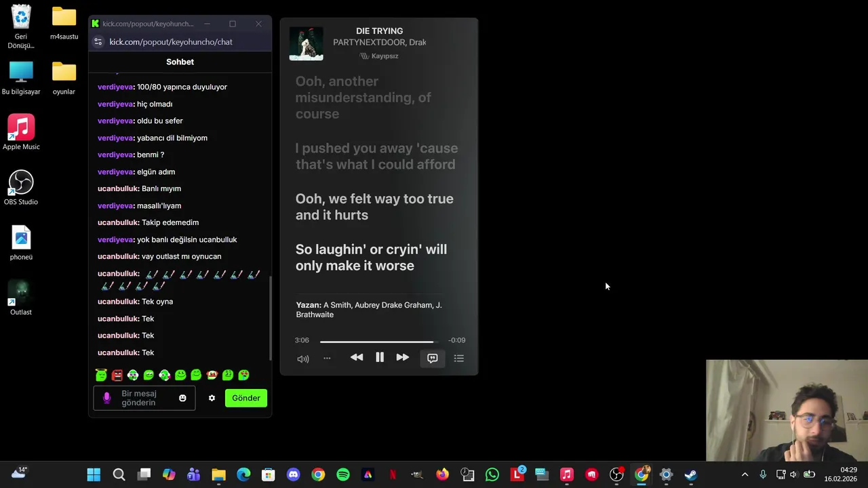Viewport: 868px width, 488px height.
Task: Select the m4saustu desktop folder
Action: click(x=64, y=24)
